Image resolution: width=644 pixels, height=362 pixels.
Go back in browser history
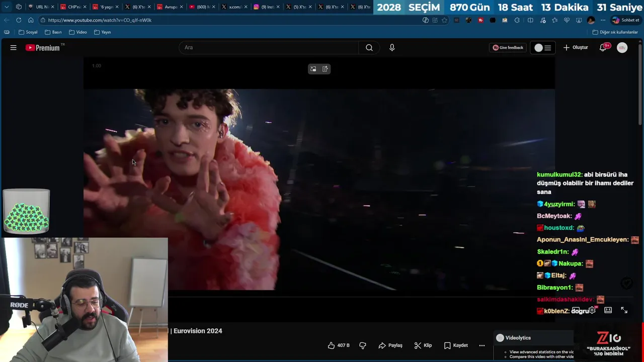(7, 20)
